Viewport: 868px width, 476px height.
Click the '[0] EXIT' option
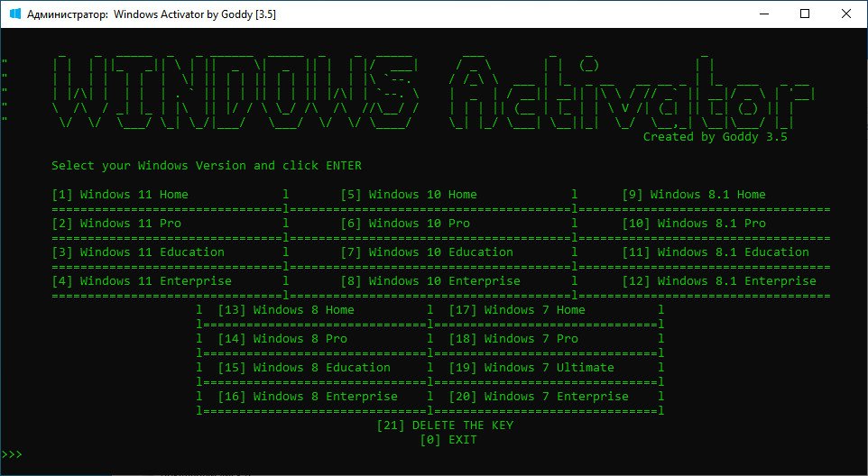point(448,440)
